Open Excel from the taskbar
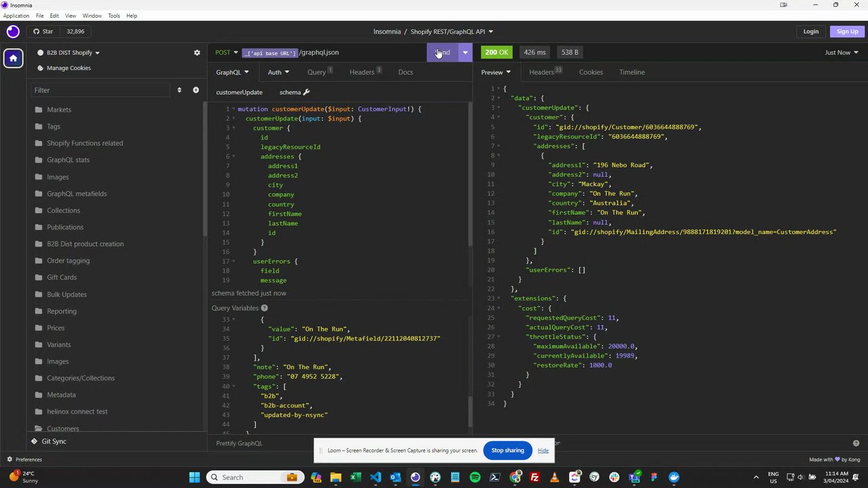This screenshot has width=868, height=488. [x=355, y=477]
